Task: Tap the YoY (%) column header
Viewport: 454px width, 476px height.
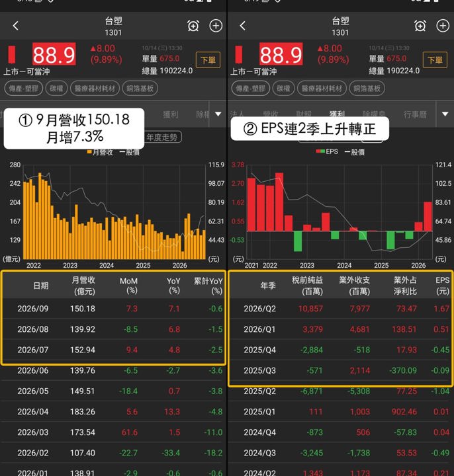Action: click(x=173, y=286)
